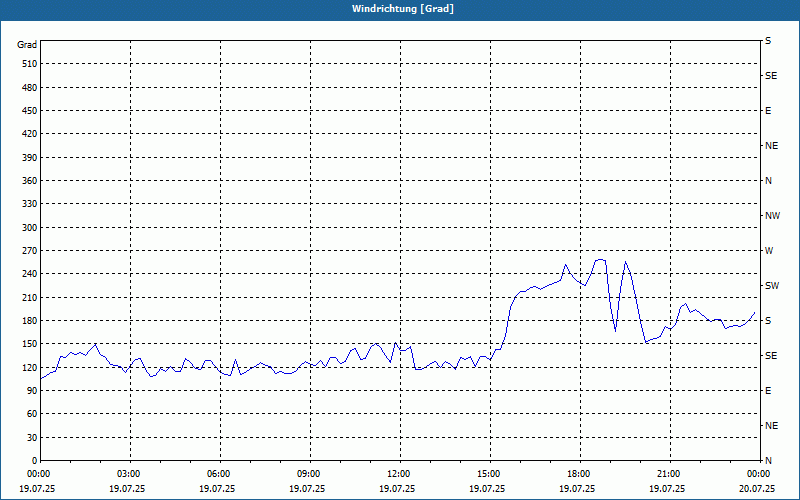Select the right-axis E label level with 90
Screen dimensions: 800x500
click(x=768, y=391)
